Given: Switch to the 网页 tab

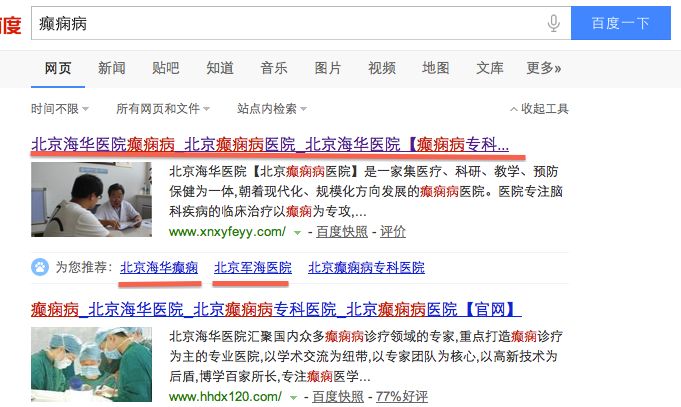Looking at the screenshot, I should [58, 68].
